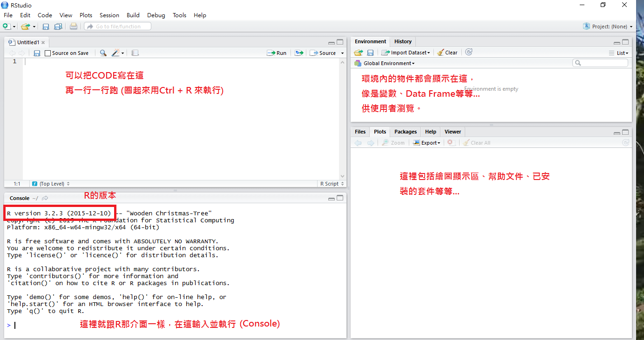644x340 pixels.
Task: Maximize the source editor pane
Action: pyautogui.click(x=340, y=42)
